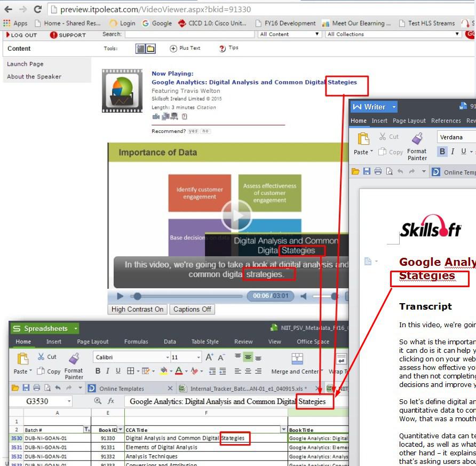Click large play button over video
This screenshot has width=476, height=466.
click(x=236, y=215)
